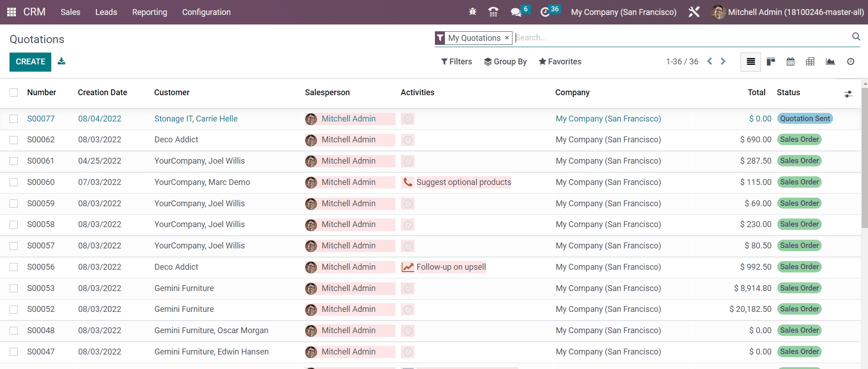
Task: Expand the Filters dropdown
Action: point(456,62)
